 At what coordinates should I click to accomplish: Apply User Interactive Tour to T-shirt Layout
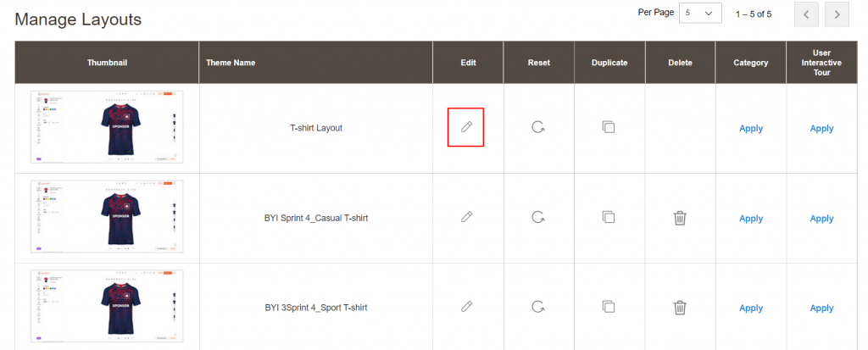click(x=821, y=129)
